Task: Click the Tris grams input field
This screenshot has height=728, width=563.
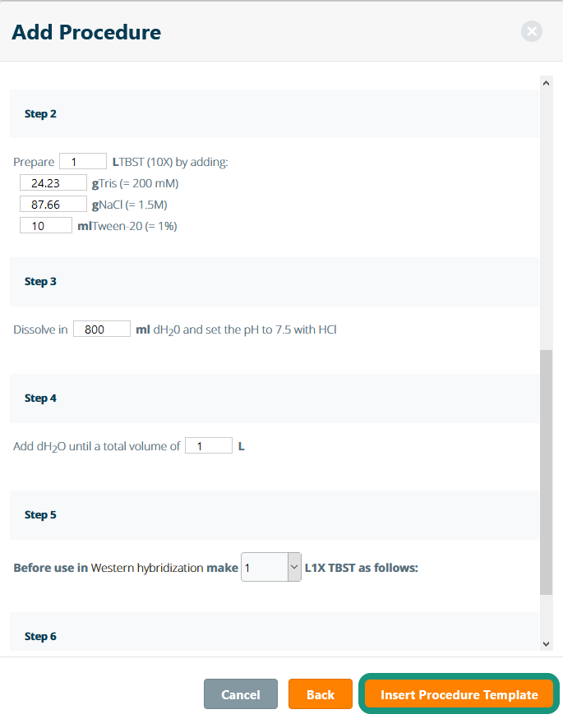Action: [53, 183]
